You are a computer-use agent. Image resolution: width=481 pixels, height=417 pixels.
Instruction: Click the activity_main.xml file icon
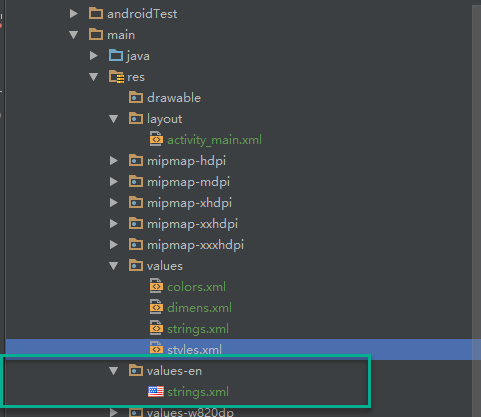[x=156, y=139]
